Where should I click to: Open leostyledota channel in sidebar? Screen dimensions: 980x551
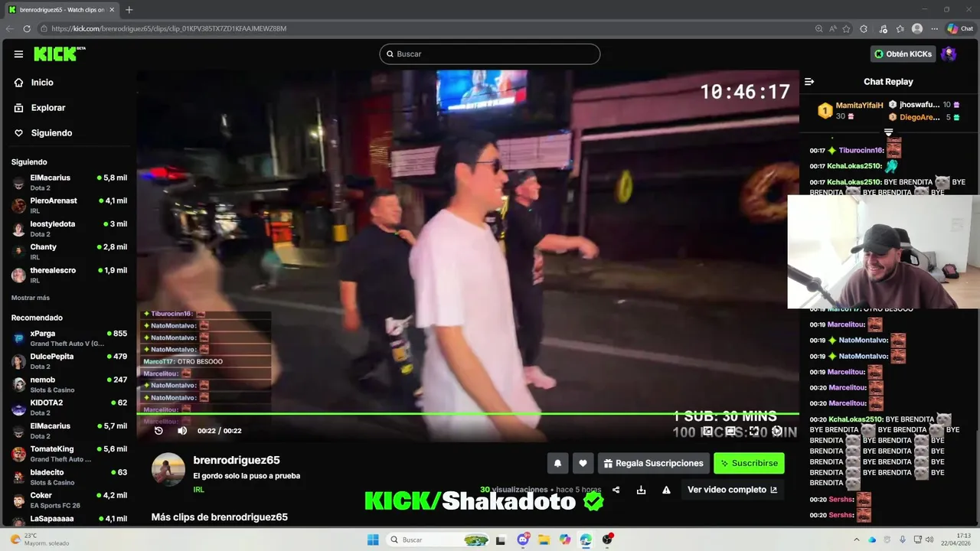coord(69,228)
